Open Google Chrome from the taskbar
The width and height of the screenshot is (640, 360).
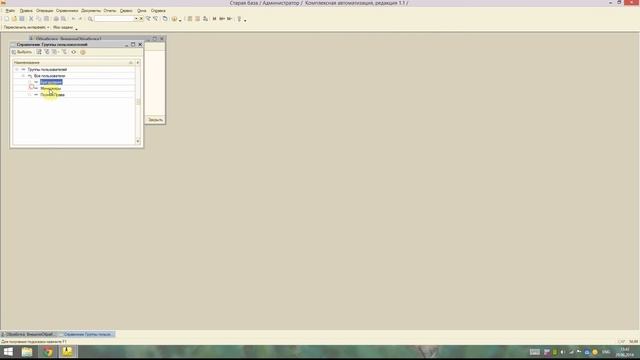(x=48, y=351)
